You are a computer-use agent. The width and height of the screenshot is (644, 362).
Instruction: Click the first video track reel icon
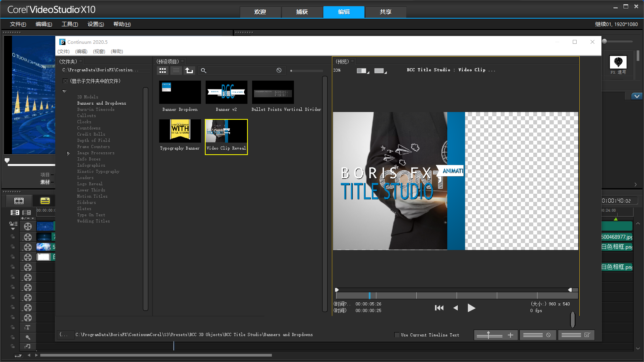tap(28, 226)
